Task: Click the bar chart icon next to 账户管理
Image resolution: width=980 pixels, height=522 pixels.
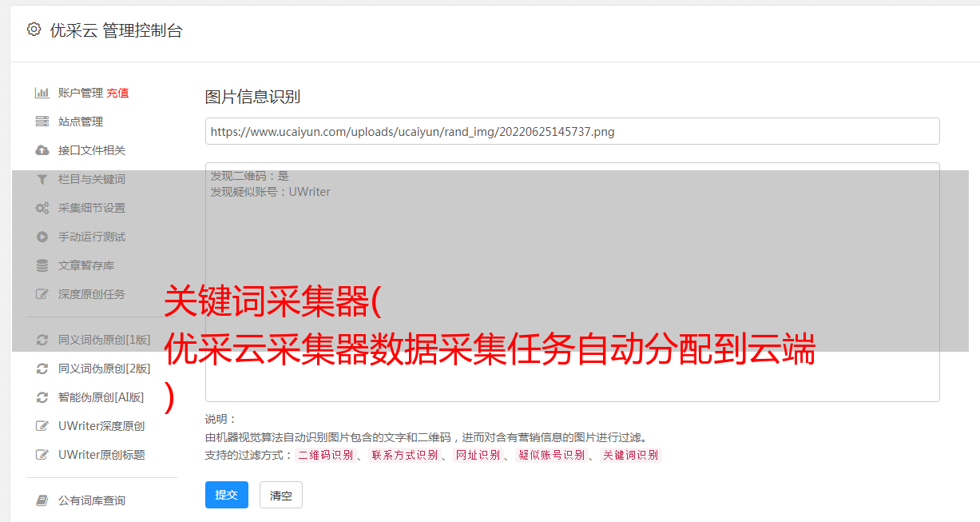Action: click(42, 93)
